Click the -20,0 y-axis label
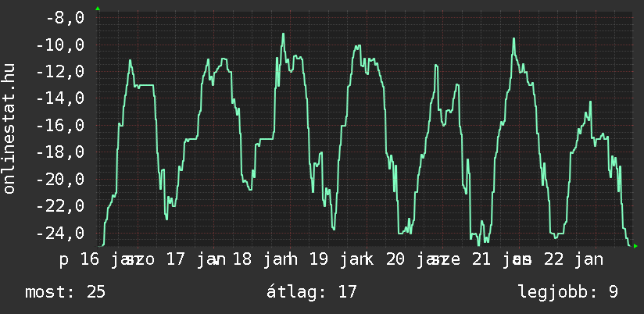Viewport: 644px width, 314px height. pos(59,180)
